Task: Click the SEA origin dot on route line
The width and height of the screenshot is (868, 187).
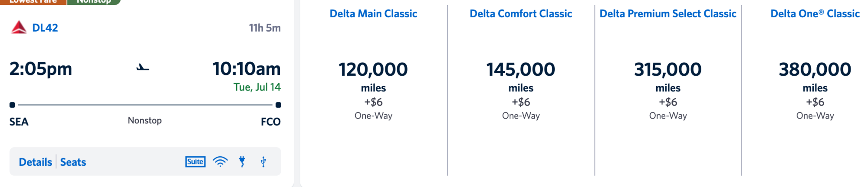Action: [x=13, y=105]
